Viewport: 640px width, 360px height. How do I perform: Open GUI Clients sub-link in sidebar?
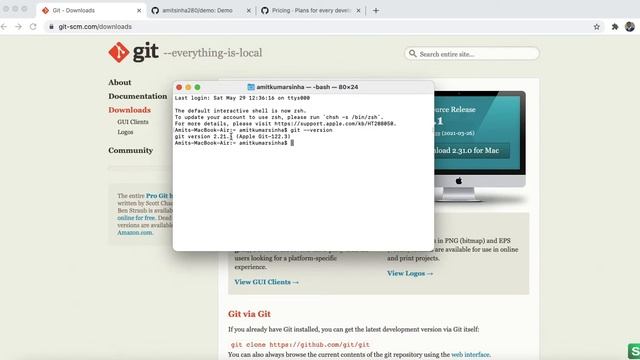coord(133,122)
